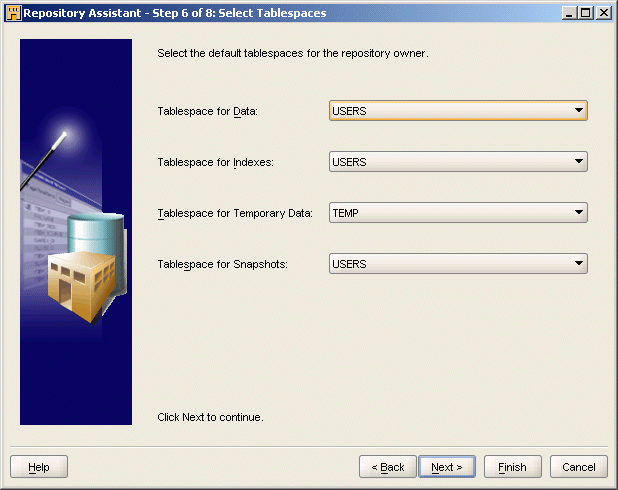Go to the next wizard step

click(447, 467)
